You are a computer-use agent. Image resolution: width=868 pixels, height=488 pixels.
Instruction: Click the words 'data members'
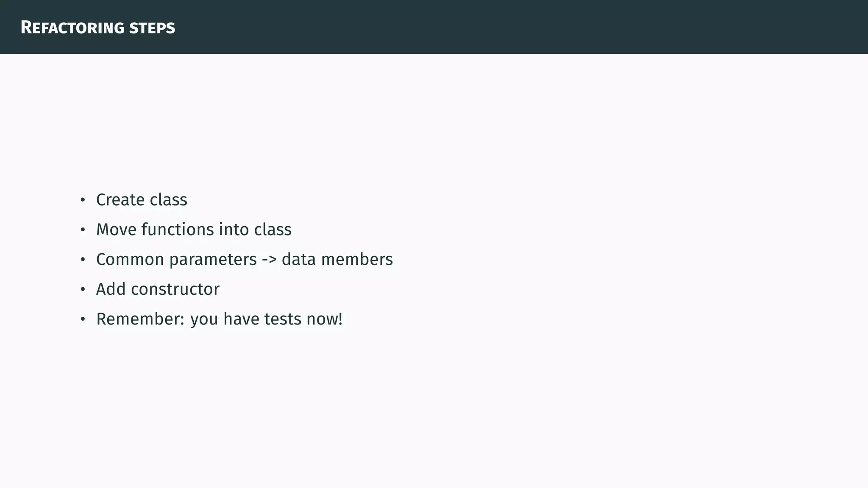point(337,260)
